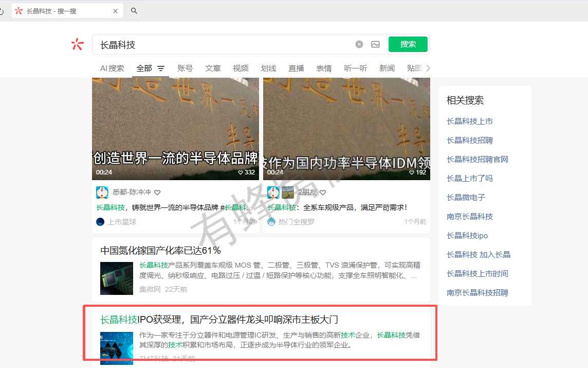Click related search 长晶科技招聘官网
Viewport: 588px width, 368px height.
pyautogui.click(x=477, y=159)
